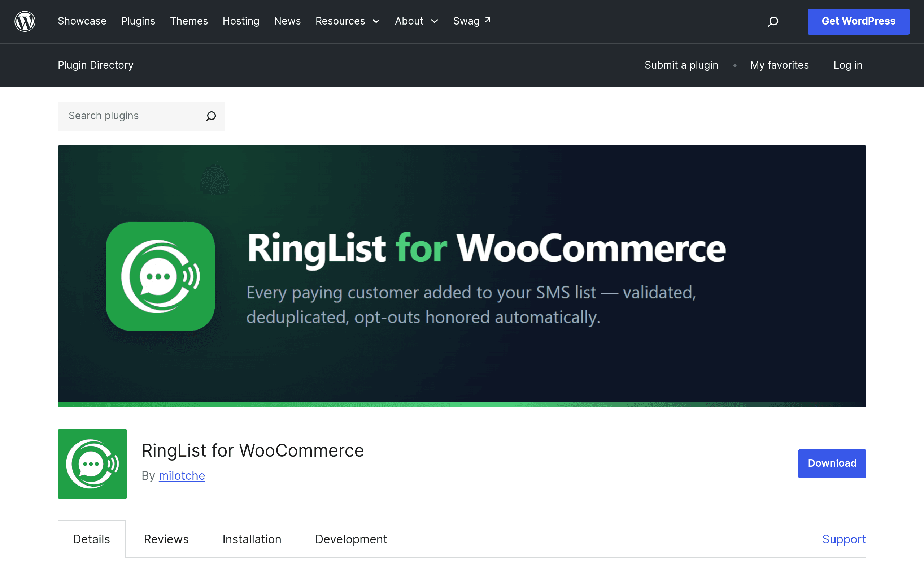
Task: Click Submit a plugin link
Action: [681, 65]
